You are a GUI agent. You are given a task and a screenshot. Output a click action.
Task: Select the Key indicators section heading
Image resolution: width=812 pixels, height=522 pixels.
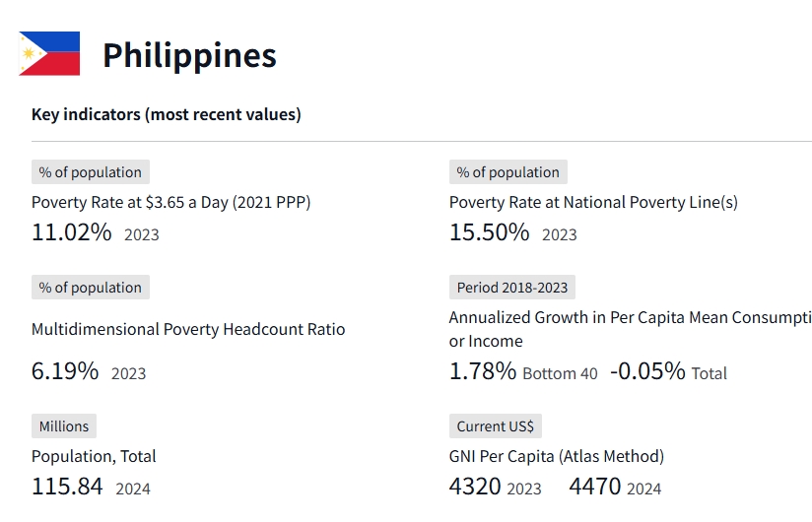(166, 114)
